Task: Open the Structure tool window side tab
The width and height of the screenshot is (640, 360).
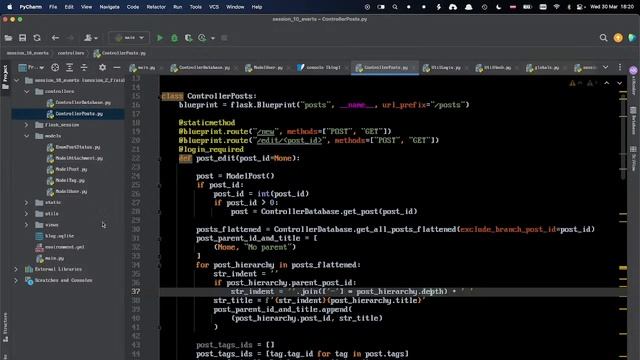Action: 5,328
